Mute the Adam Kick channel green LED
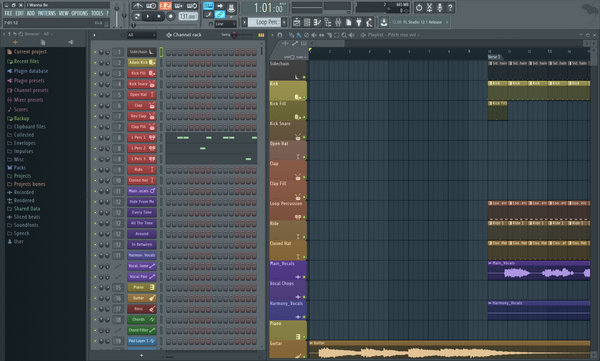600x361 pixels. 95,62
